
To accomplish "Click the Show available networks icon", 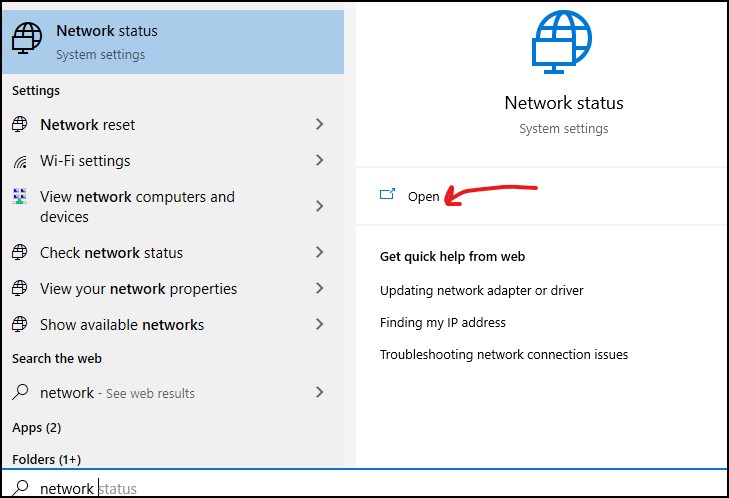I will pos(20,324).
